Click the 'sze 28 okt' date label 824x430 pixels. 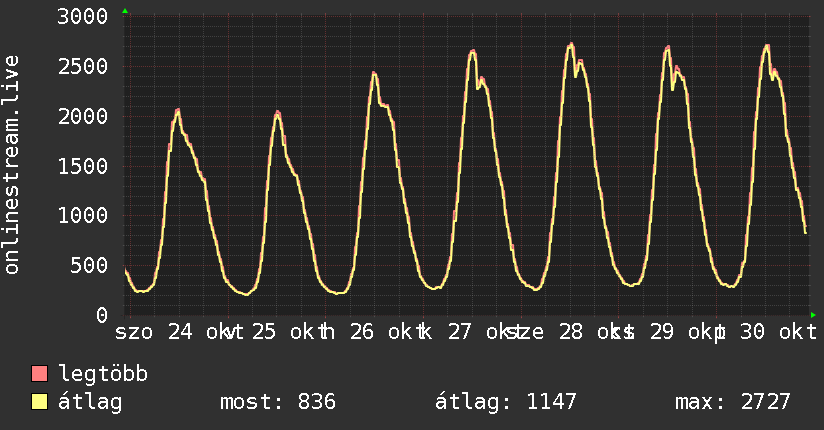(571, 332)
